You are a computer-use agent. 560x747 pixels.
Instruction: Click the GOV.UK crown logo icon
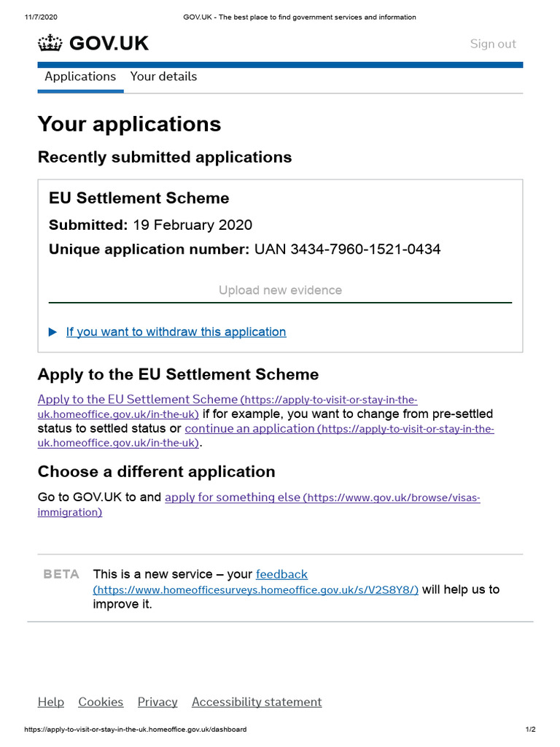point(50,44)
